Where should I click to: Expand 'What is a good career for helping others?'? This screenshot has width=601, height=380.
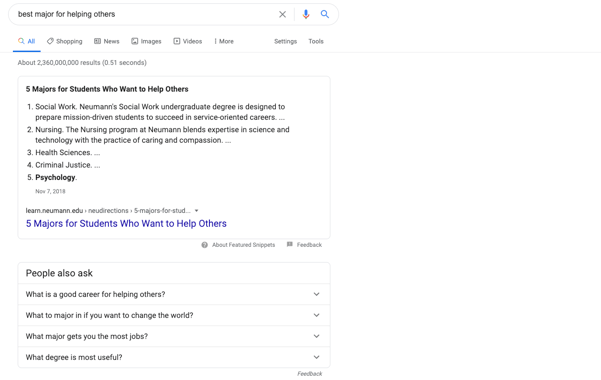point(174,294)
